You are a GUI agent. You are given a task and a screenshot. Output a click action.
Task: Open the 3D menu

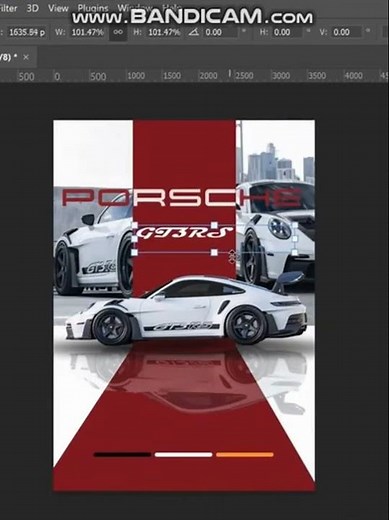[33, 8]
